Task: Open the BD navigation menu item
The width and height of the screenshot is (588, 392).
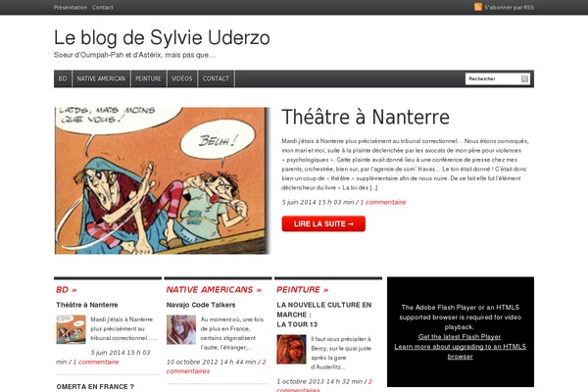Action: [x=63, y=78]
